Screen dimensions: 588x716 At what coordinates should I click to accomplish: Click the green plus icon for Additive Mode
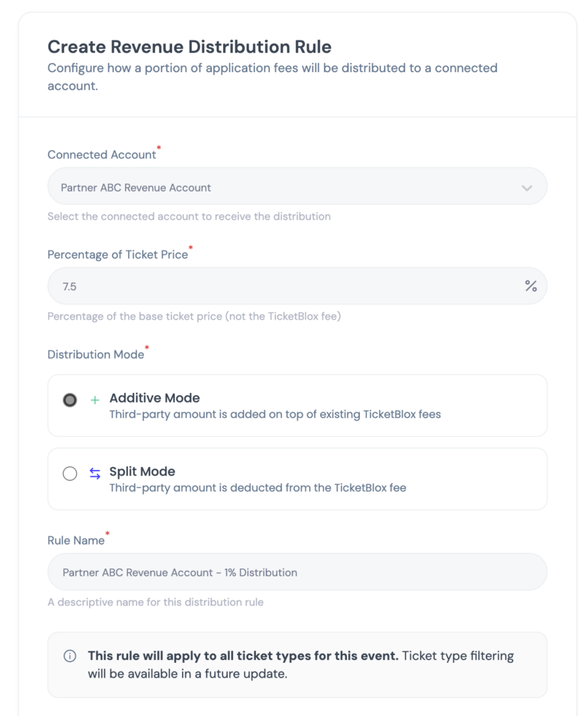click(x=95, y=400)
